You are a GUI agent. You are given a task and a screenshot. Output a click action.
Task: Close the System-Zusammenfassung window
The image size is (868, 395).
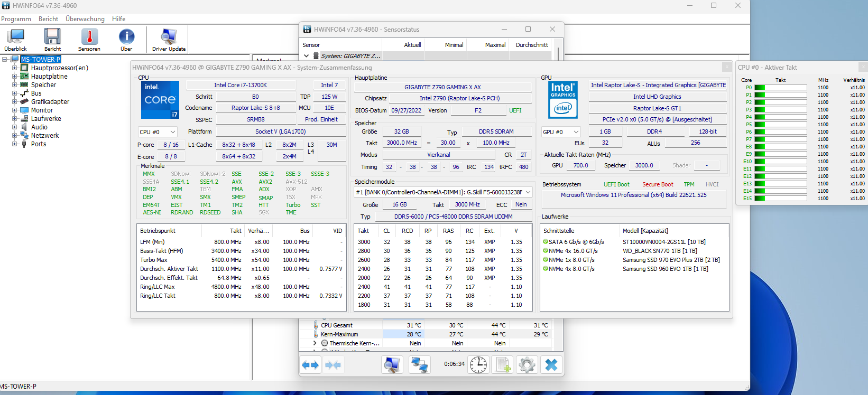point(727,67)
